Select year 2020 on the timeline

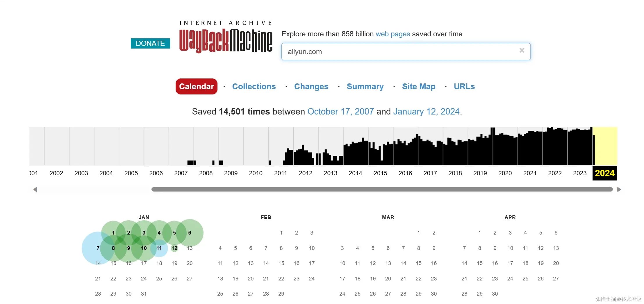pyautogui.click(x=505, y=173)
